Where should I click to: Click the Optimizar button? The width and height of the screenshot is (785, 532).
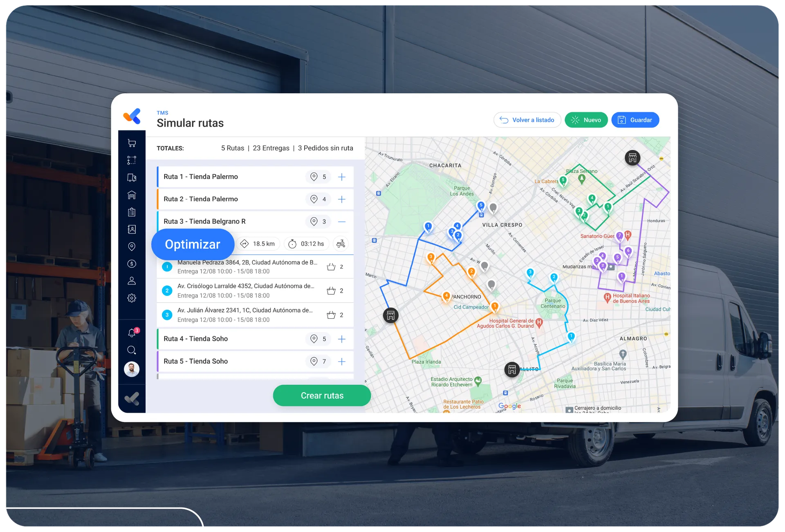coord(193,244)
